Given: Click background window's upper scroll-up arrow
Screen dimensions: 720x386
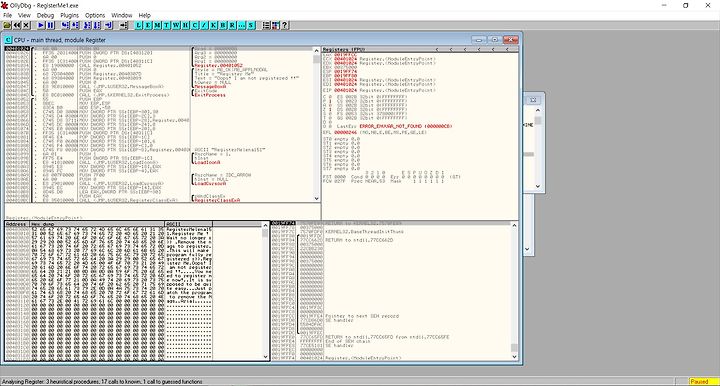Looking at the screenshot, I should [x=538, y=111].
